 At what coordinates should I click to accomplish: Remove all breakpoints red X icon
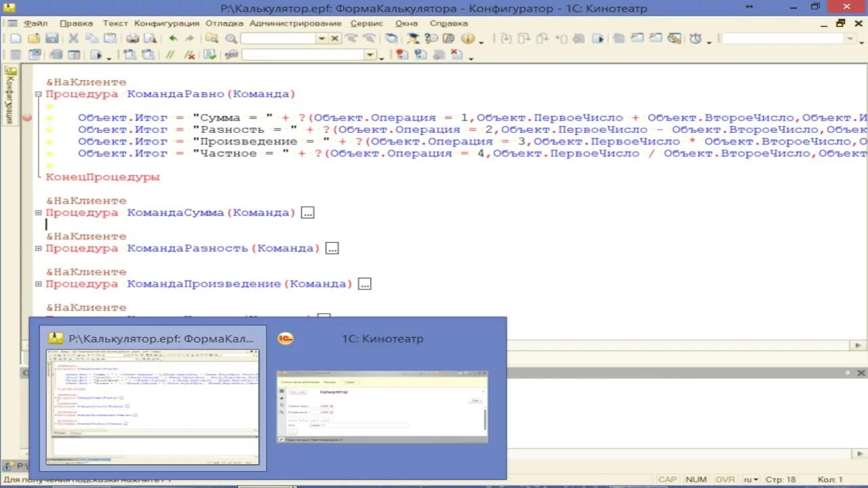coord(456,55)
